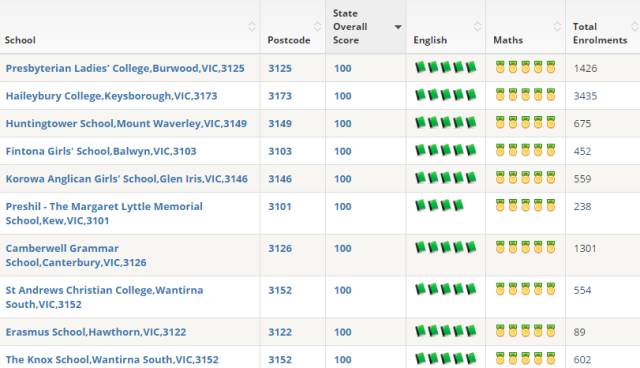Click postcode 3101 link
This screenshot has width=640, height=368.
coord(280,207)
